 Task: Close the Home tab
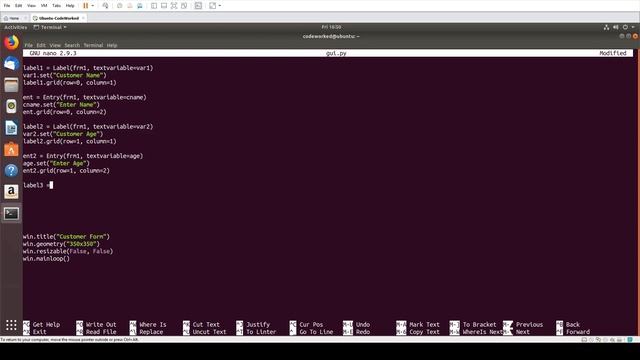click(x=25, y=18)
